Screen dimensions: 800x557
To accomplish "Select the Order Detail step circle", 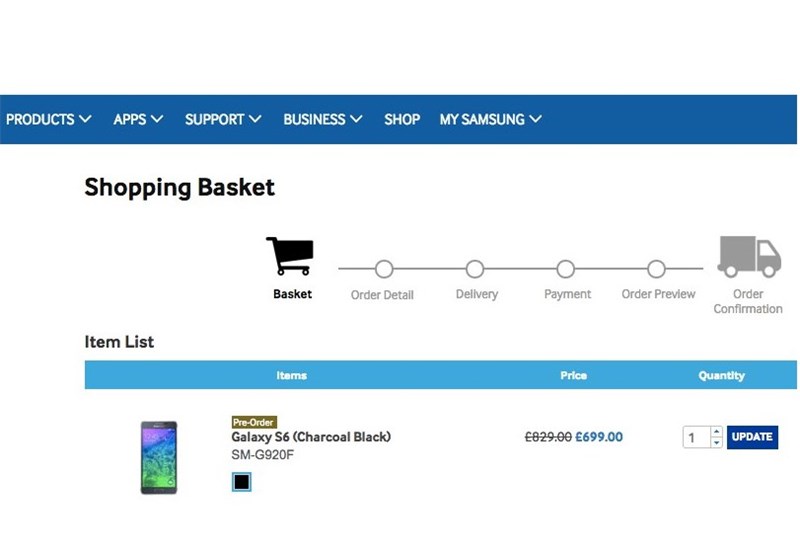I will (383, 269).
